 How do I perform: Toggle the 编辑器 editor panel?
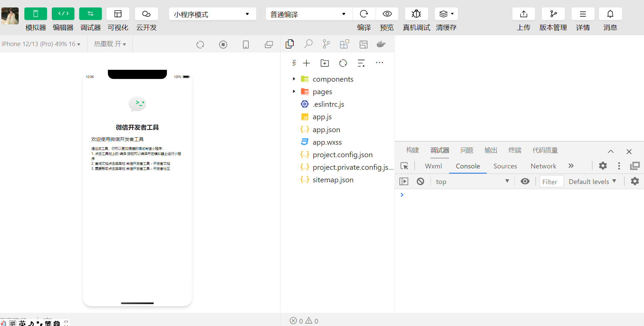[63, 14]
